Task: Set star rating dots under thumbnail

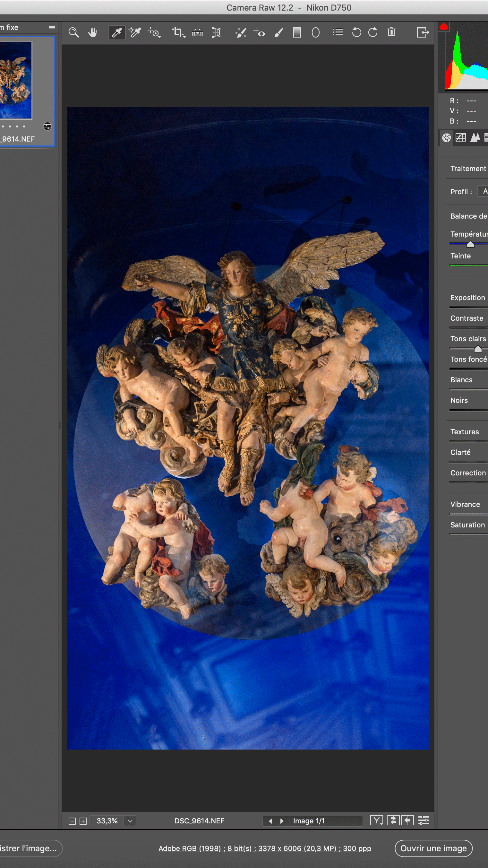Action: (x=13, y=126)
